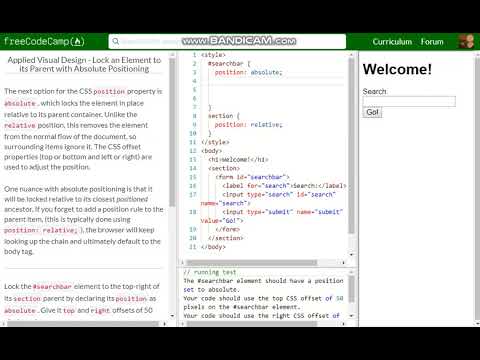Open the Forum link
Screen dimensions: 480x360
click(x=432, y=42)
